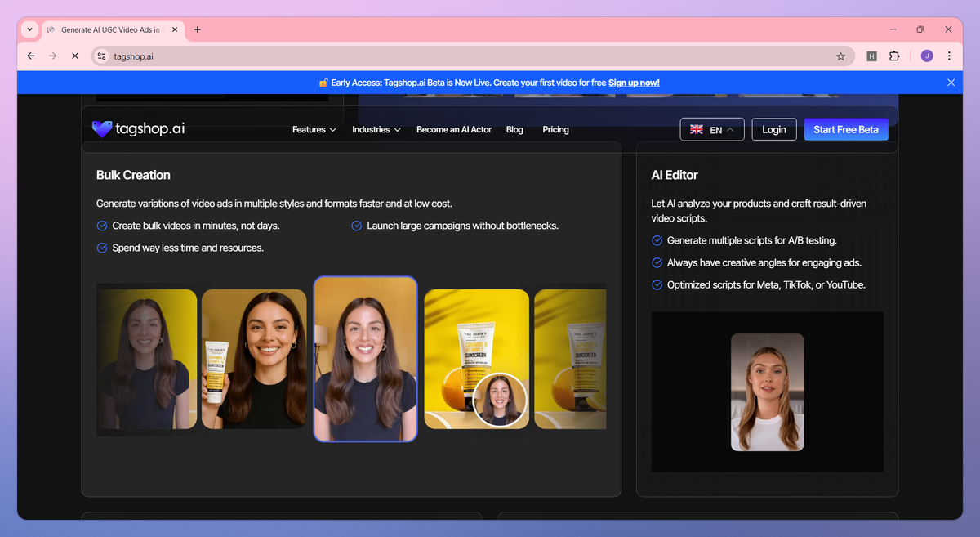Open the Chrome three-dot menu

point(949,56)
